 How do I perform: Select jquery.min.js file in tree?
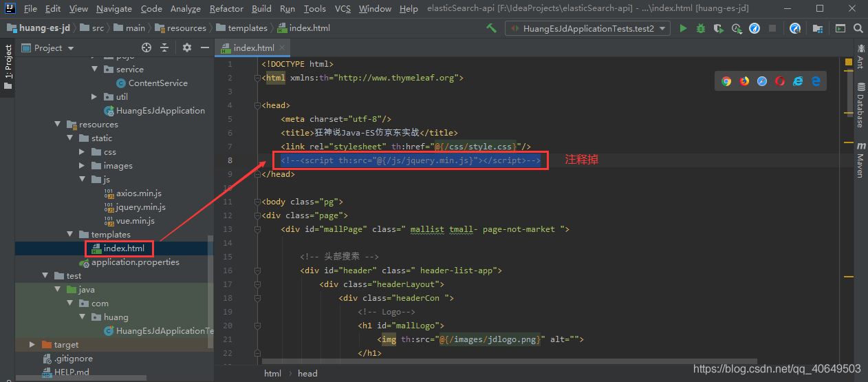(134, 207)
